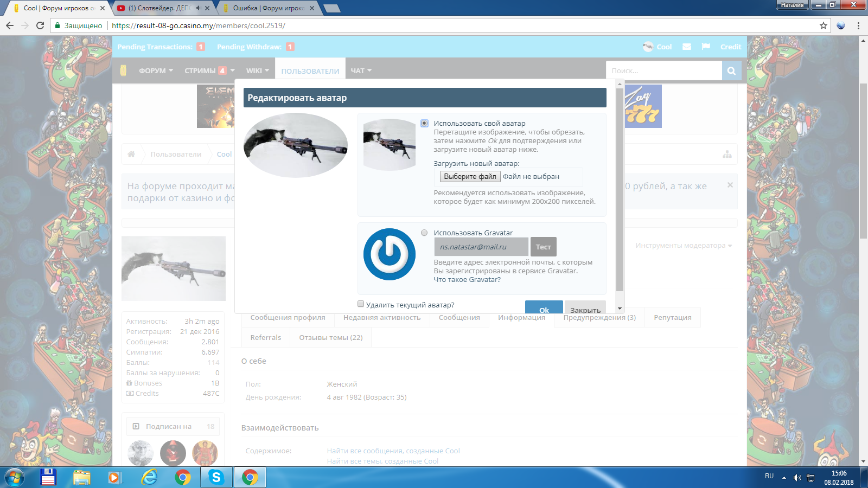Click the 'Pending Withdraw' badge
Viewport: 868px width, 488px height.
pos(290,47)
